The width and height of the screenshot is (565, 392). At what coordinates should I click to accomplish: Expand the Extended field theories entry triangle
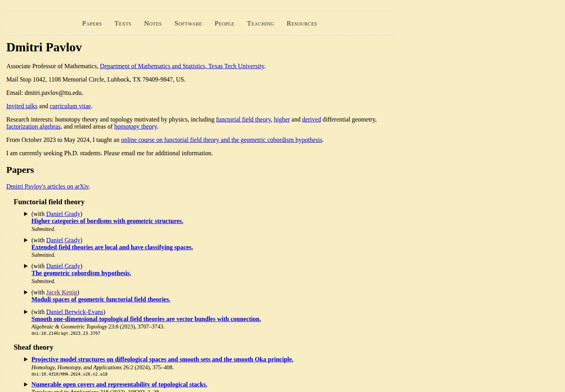point(26,240)
